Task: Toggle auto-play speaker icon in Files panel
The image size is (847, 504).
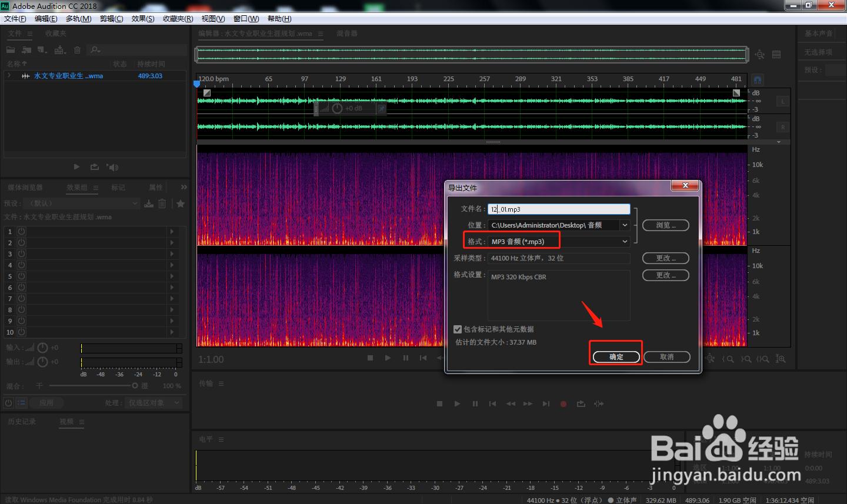Action: pos(112,167)
